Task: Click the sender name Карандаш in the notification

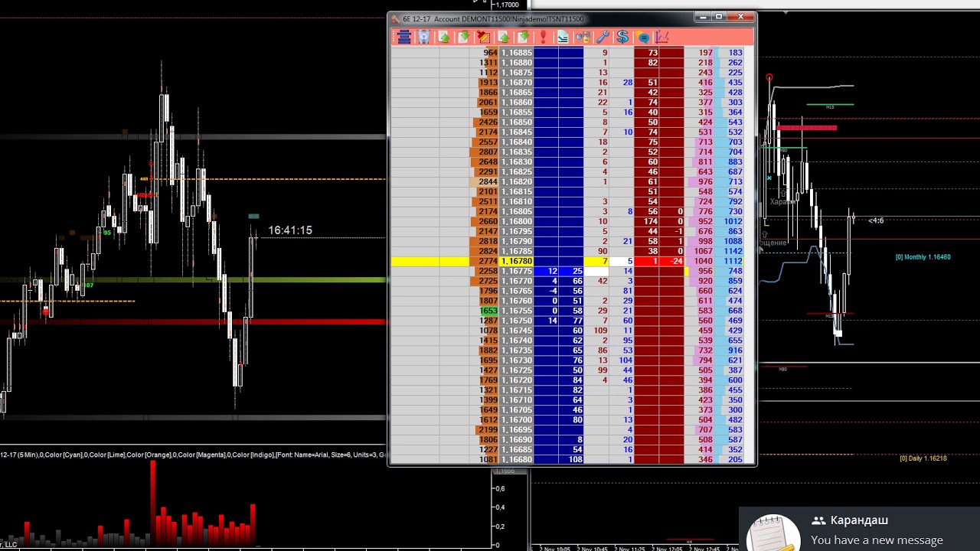Action: click(x=859, y=520)
